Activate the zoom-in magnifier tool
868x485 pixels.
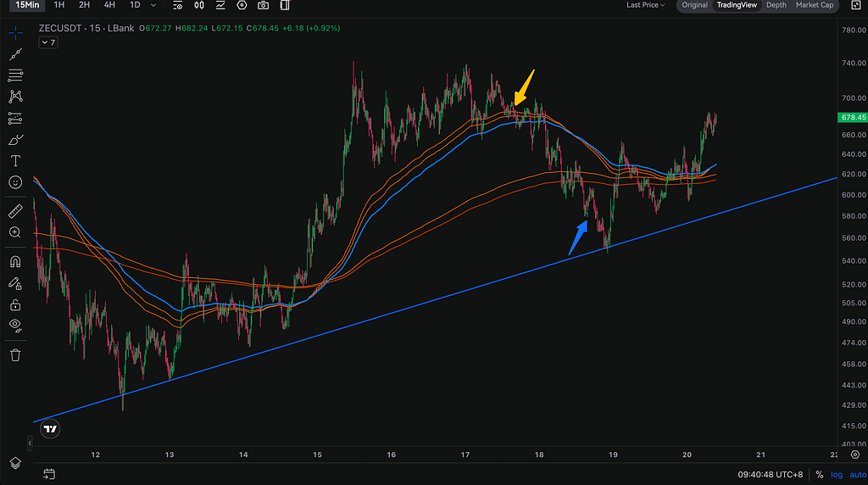tap(15, 232)
